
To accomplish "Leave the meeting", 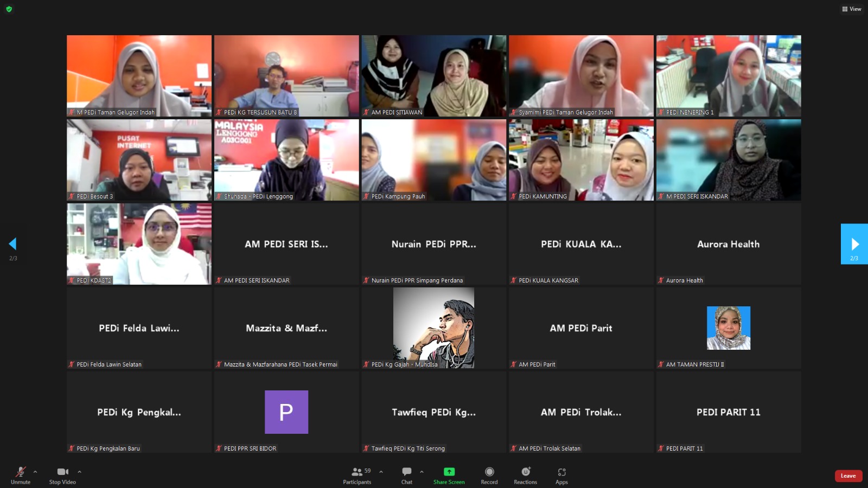I will [848, 476].
